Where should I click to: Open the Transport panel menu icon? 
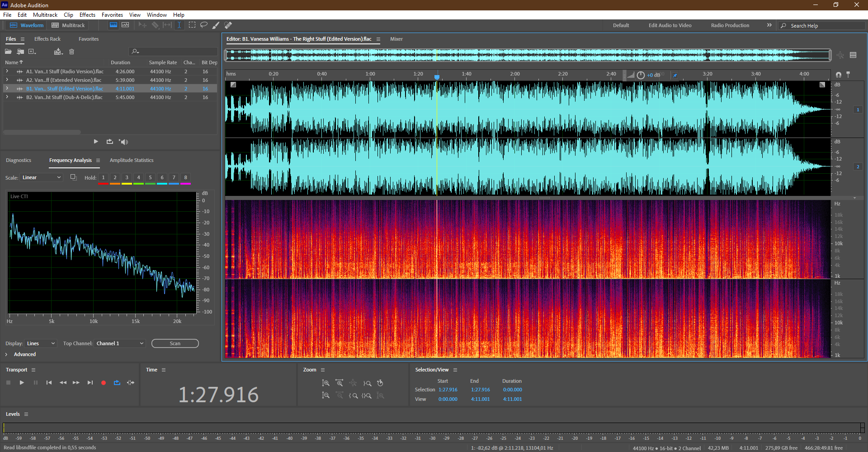point(33,370)
